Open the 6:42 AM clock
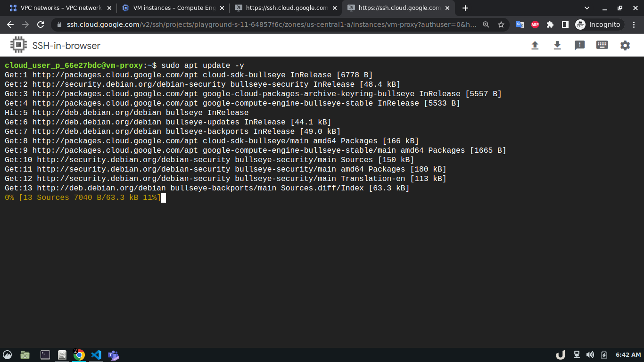644x362 pixels. (x=628, y=355)
